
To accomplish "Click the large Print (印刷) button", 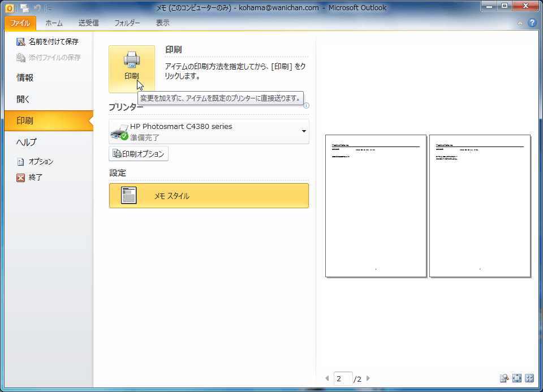I will pos(132,69).
